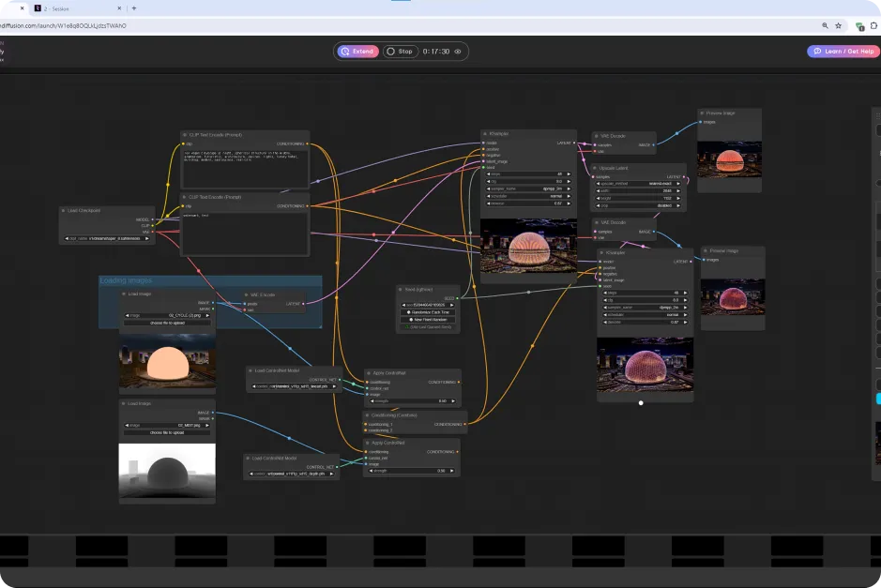This screenshot has height=588, width=881.
Task: Decrease height using left arrow in Upscale Latent
Action: coord(599,198)
